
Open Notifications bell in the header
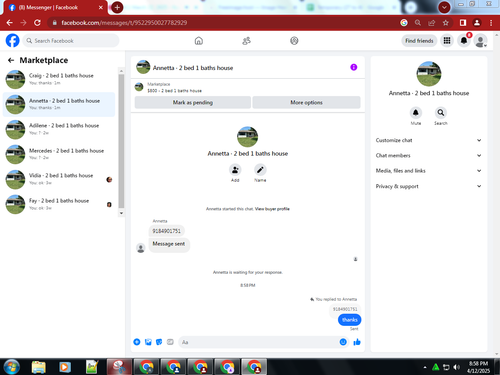click(x=464, y=41)
